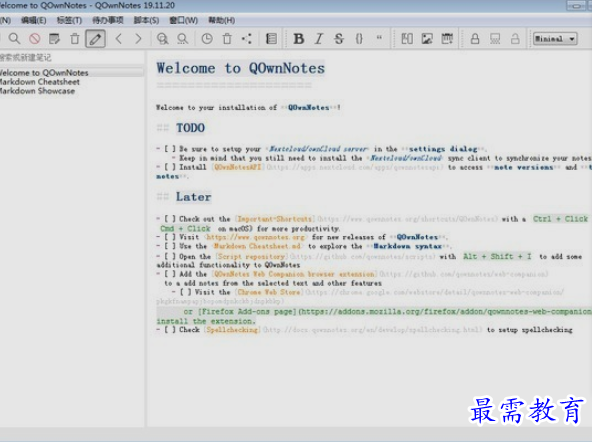Click 'Alt + Shift + I' shortcut text
Viewport: 592px width, 442px height.
pos(497,256)
